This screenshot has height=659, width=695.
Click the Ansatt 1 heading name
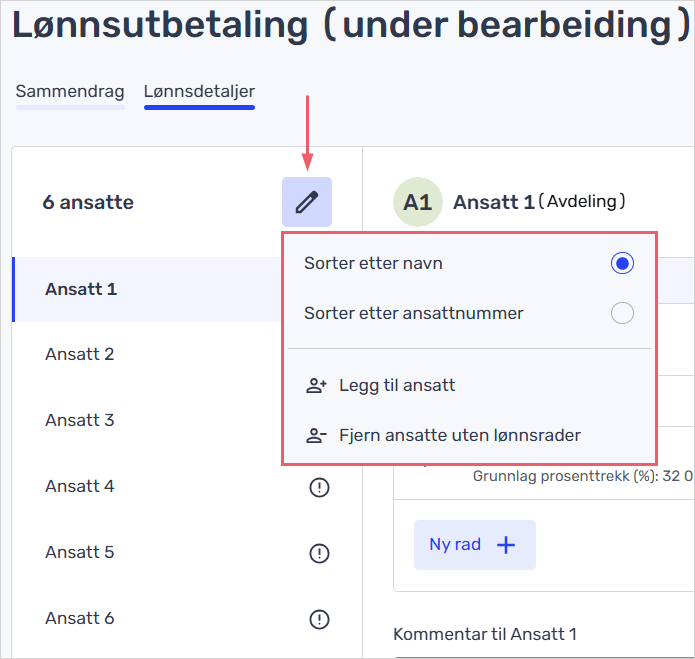[493, 202]
